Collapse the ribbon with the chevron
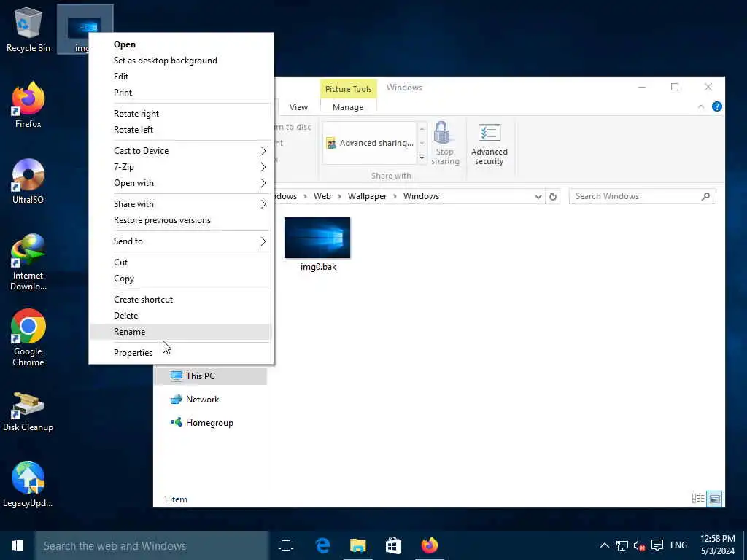 point(701,106)
